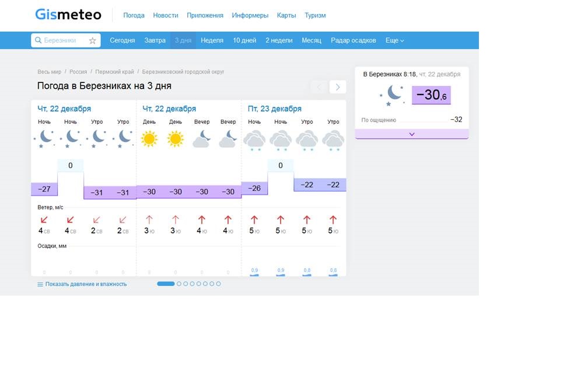588x368 pixels.
Task: Click next arrow in forecast header
Action: (x=337, y=87)
